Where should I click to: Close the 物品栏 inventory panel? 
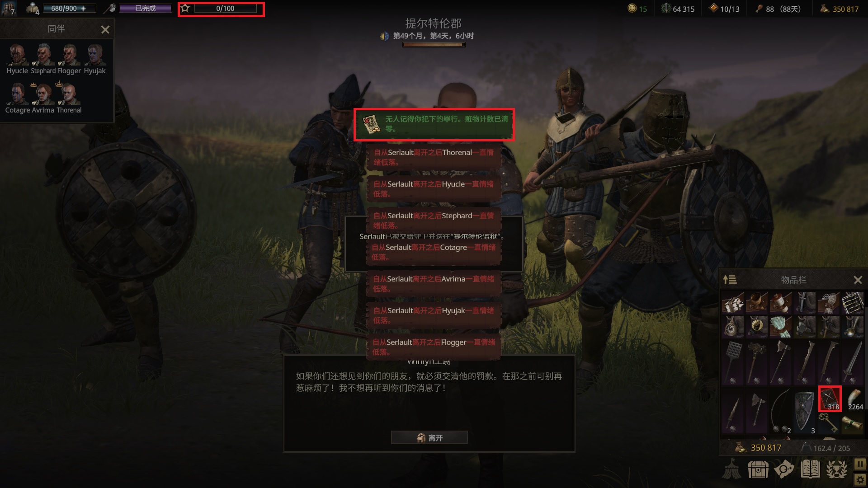tap(858, 280)
